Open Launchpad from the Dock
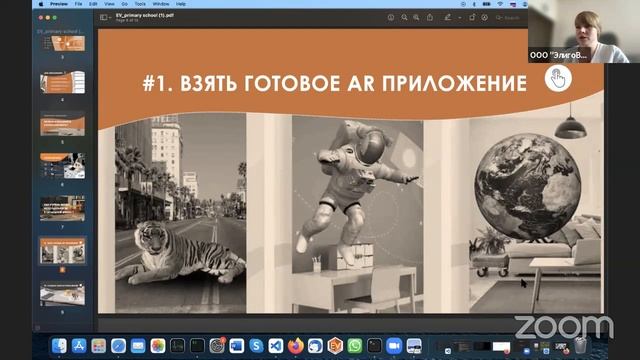The width and height of the screenshot is (640, 360). tap(98, 346)
